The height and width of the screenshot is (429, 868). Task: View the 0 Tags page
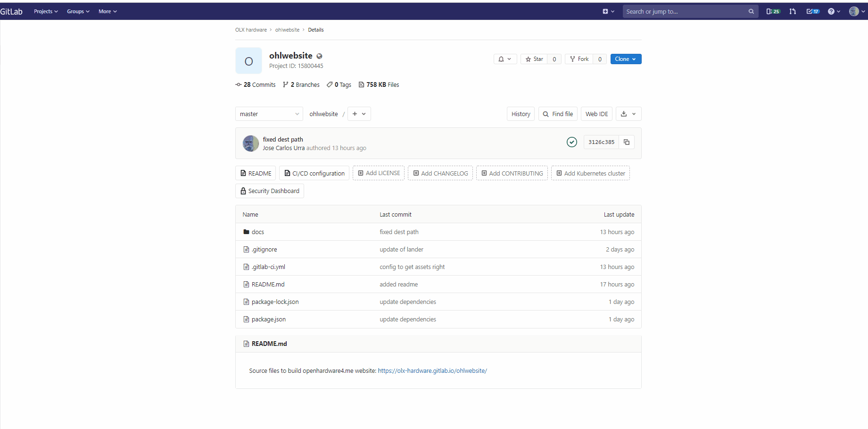click(339, 85)
